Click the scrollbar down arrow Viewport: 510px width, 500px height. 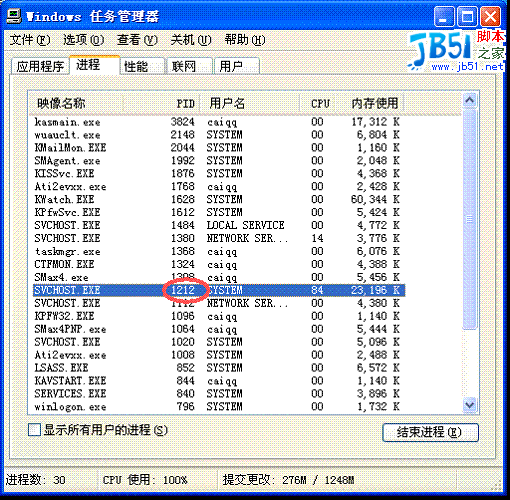pyautogui.click(x=470, y=405)
